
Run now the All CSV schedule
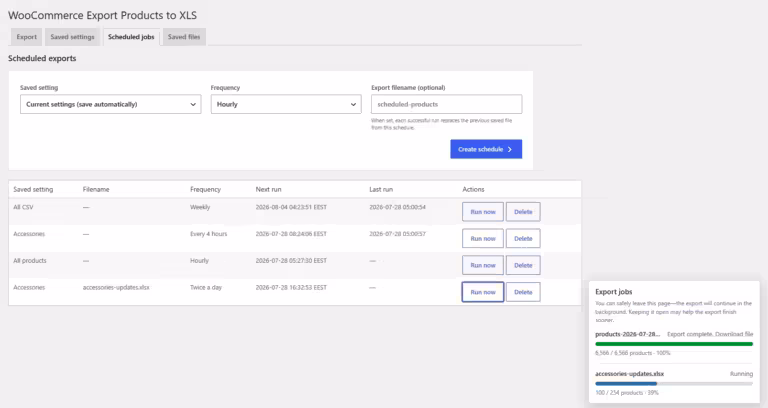pos(483,212)
